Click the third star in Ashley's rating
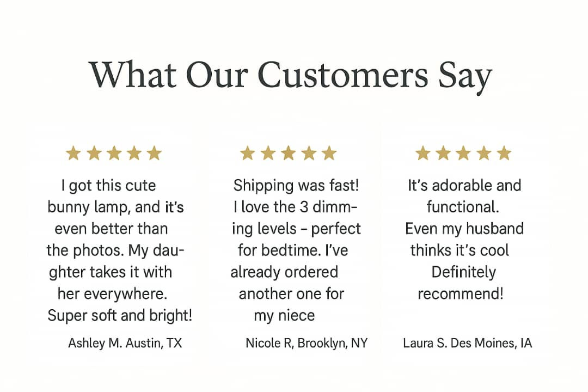 tap(114, 153)
